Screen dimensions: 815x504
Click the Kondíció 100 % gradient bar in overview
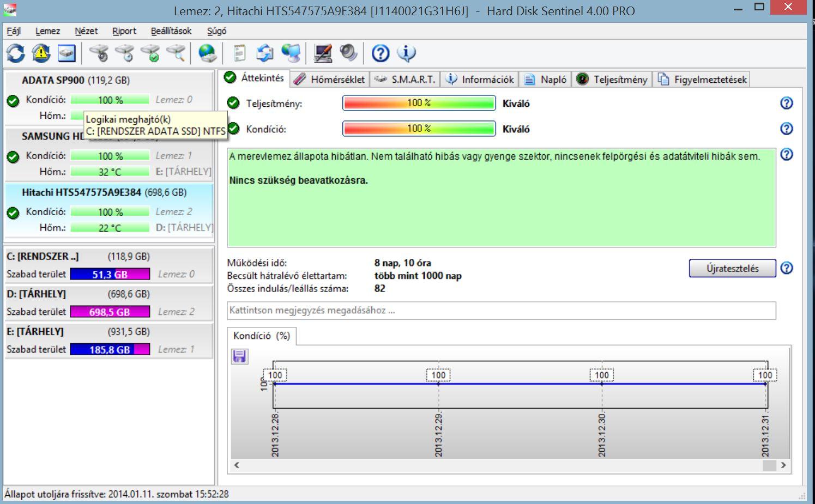[x=419, y=129]
